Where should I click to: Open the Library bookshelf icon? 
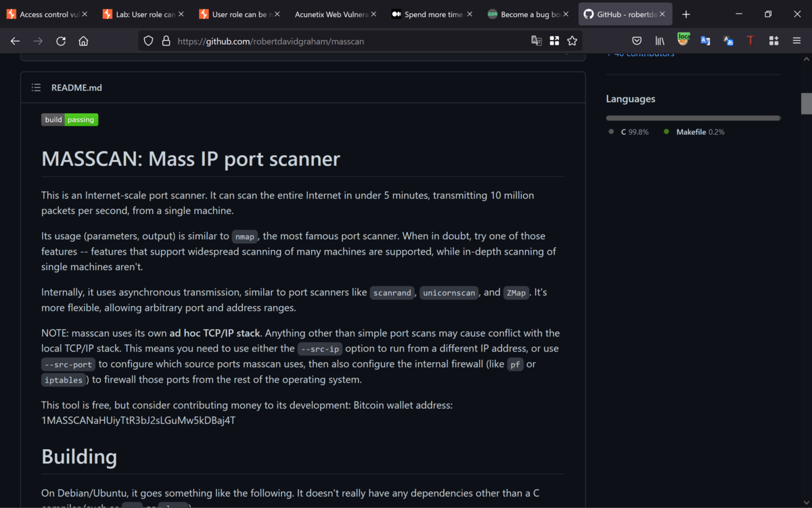(x=660, y=41)
